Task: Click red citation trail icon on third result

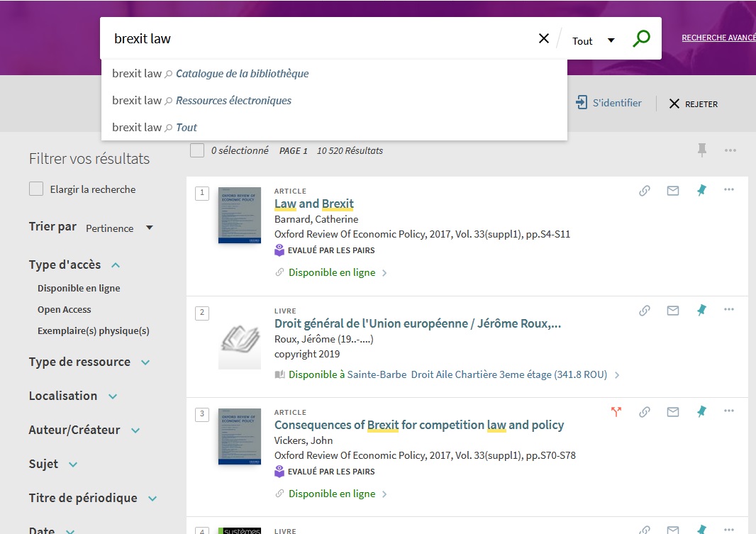Action: click(616, 412)
